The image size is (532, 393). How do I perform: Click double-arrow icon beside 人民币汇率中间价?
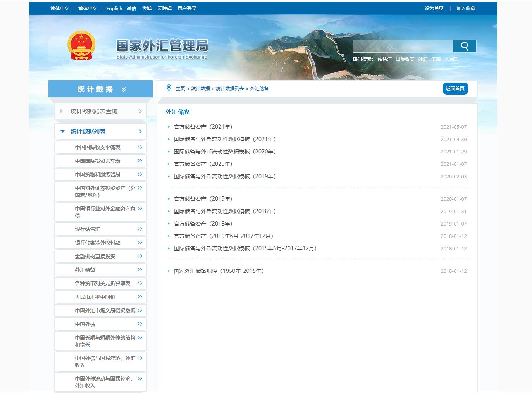coord(140,297)
